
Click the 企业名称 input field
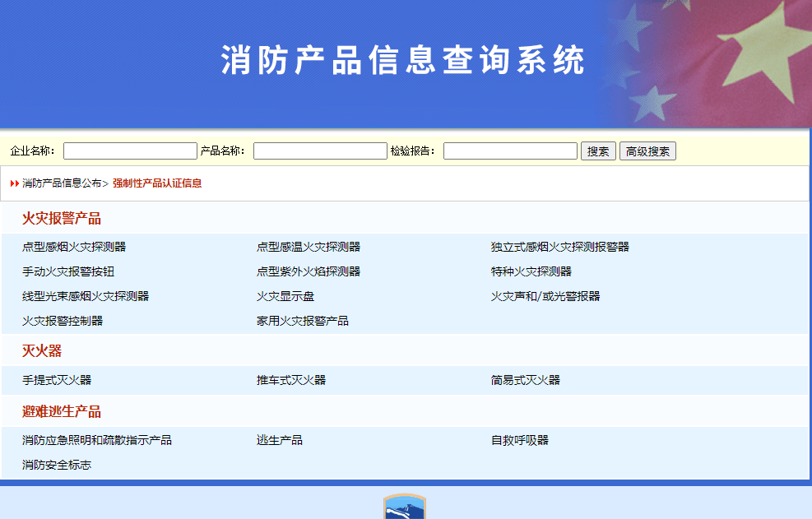[x=130, y=151]
